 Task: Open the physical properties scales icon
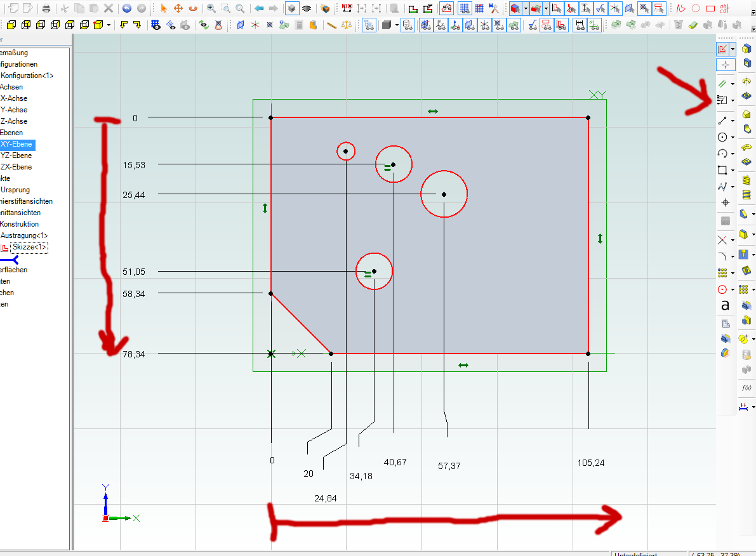(346, 25)
